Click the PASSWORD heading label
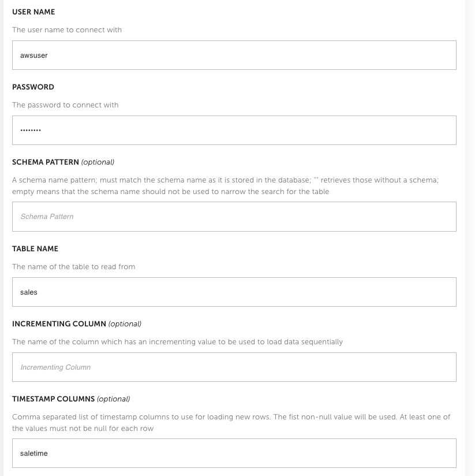This screenshot has width=475, height=476. point(33,87)
